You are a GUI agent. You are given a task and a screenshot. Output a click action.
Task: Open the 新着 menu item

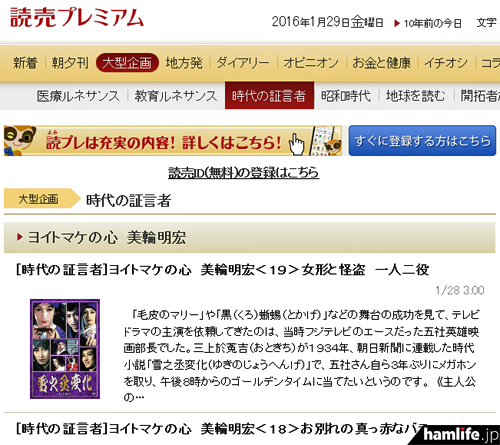[x=25, y=63]
